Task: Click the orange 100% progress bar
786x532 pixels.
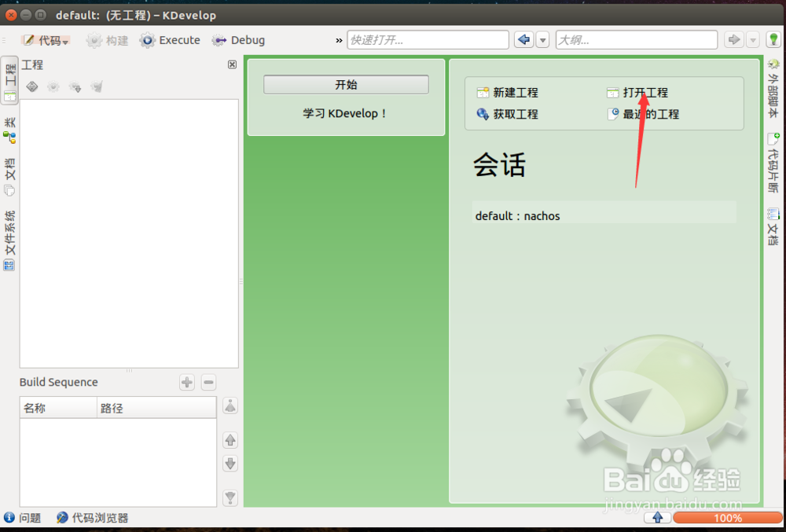Action: (727, 518)
